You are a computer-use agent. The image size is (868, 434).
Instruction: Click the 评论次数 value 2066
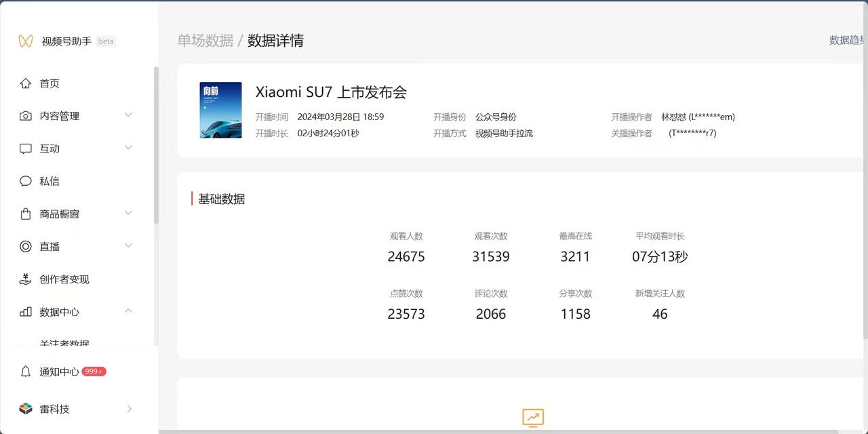491,314
